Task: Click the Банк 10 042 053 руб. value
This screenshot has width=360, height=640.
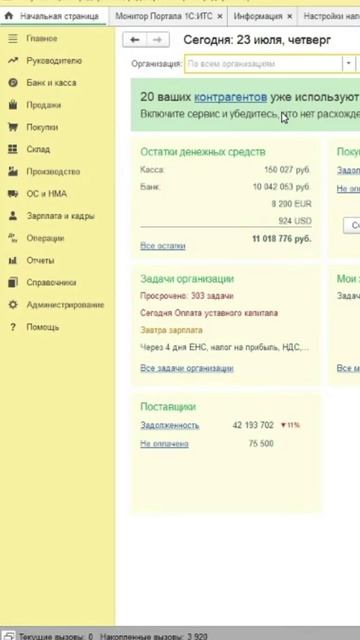Action: [282, 187]
